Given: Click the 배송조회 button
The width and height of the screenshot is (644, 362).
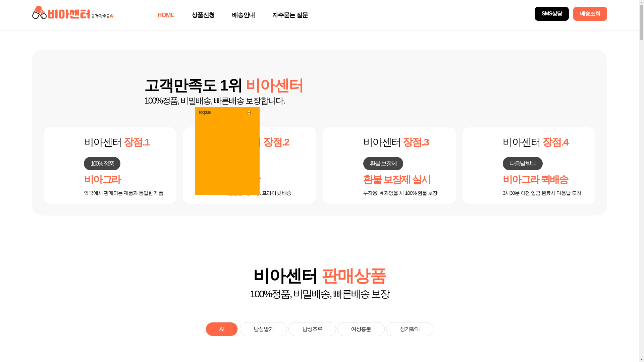Looking at the screenshot, I should pyautogui.click(x=590, y=14).
